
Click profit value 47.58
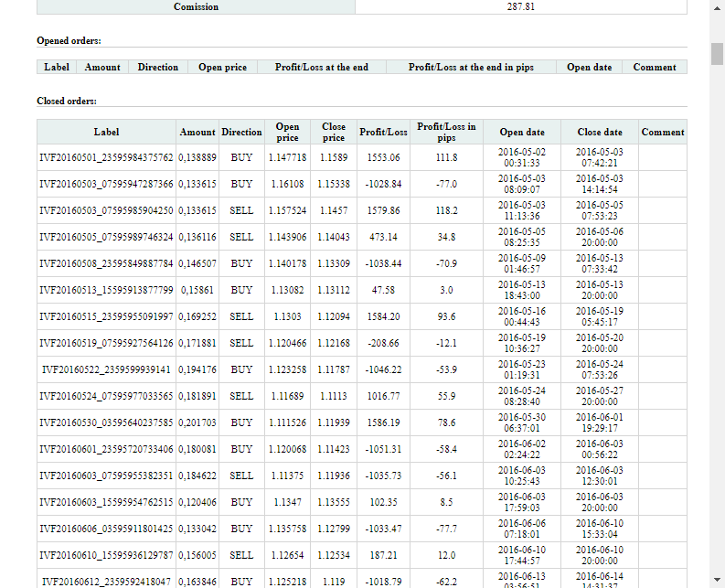(x=383, y=290)
